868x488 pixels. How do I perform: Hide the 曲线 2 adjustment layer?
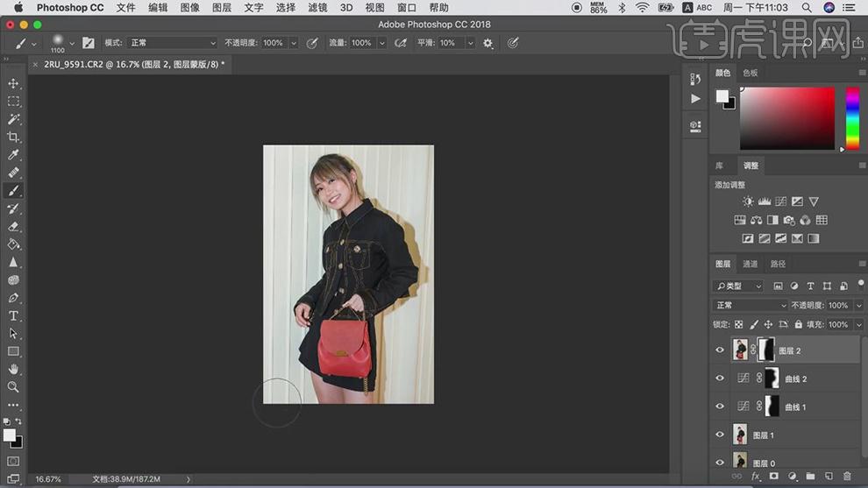[x=720, y=378]
